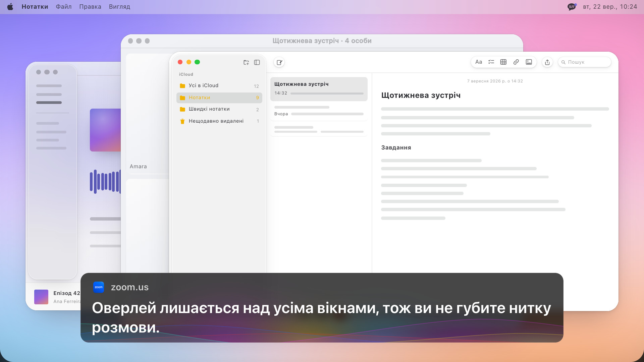Toggle the Notes sidebar visibility

(257, 62)
